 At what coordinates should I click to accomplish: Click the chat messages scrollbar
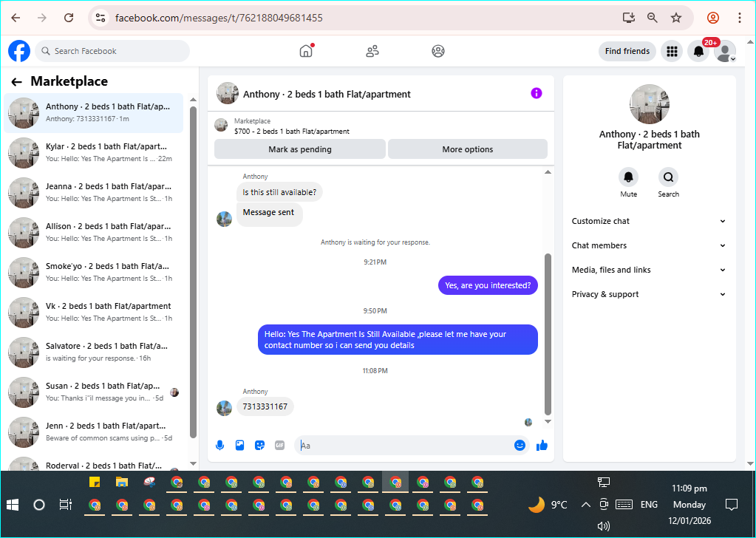(548, 333)
